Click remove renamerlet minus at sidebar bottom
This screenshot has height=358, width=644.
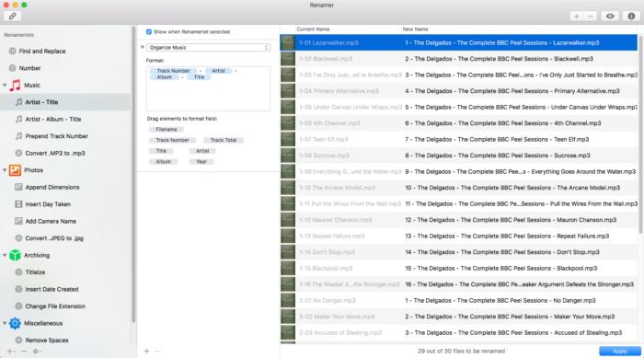[x=24, y=352]
